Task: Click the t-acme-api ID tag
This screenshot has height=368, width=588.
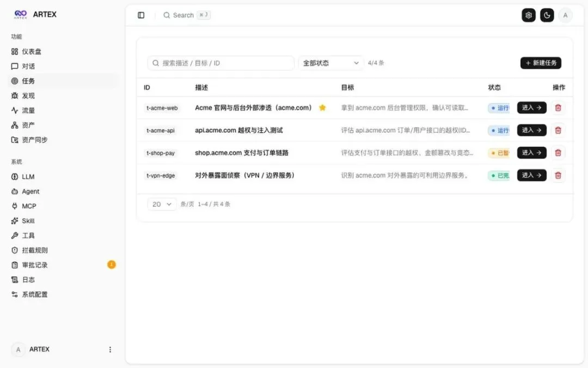Action: click(x=161, y=131)
